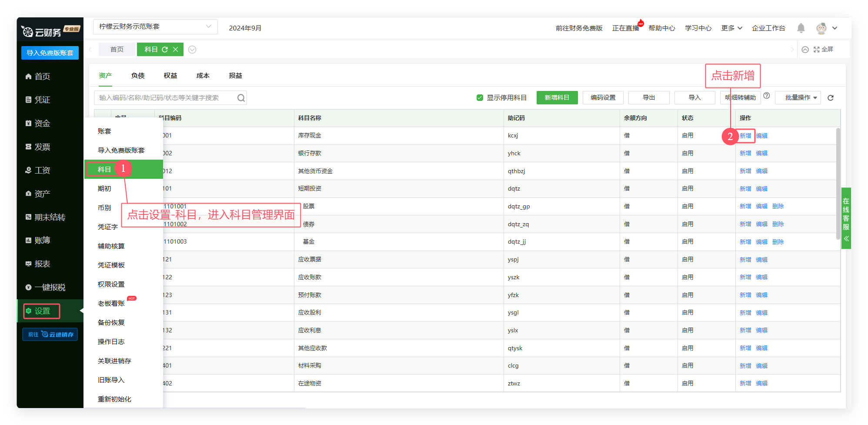868x425 pixels.
Task: Open 凭证 from the left sidebar
Action: tap(42, 100)
